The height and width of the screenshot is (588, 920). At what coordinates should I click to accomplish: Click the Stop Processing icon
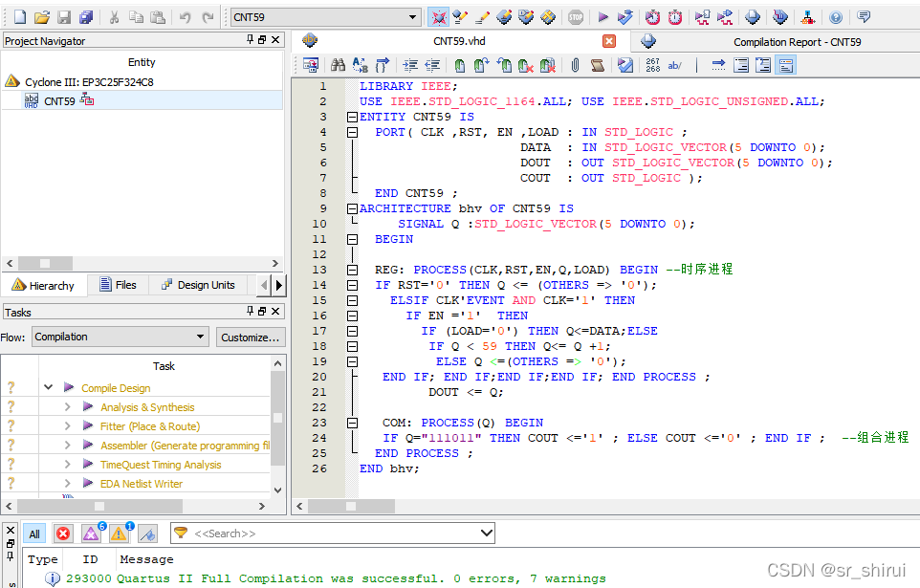click(x=576, y=17)
